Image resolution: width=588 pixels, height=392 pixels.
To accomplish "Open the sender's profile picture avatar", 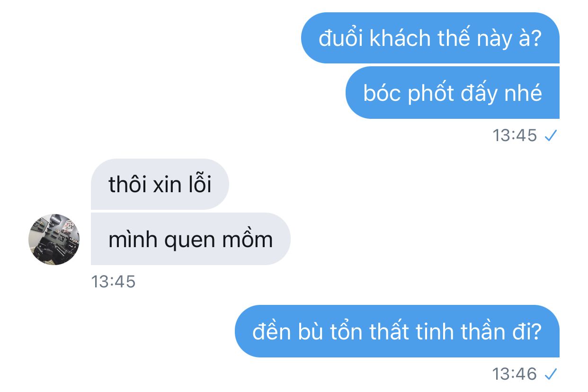I will click(x=54, y=239).
